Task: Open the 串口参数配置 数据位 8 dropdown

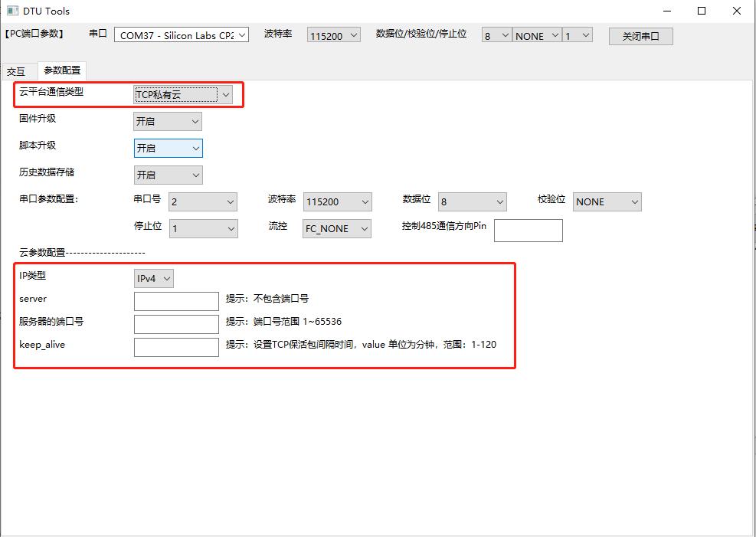Action: pyautogui.click(x=473, y=202)
